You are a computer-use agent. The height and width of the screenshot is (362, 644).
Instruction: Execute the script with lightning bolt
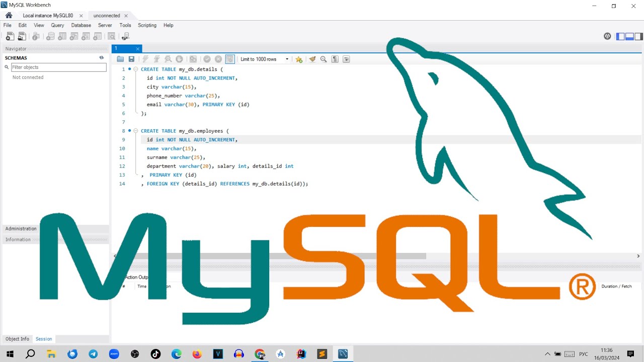[x=145, y=59]
